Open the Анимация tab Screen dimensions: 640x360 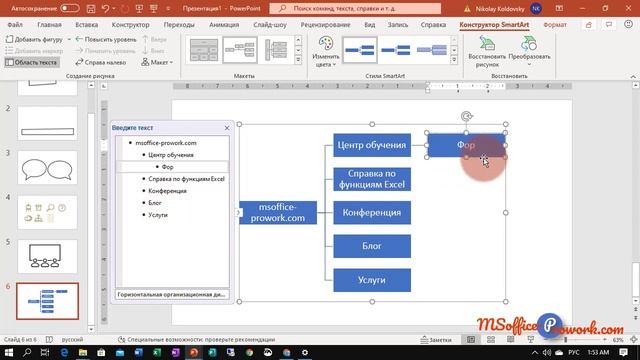point(224,25)
